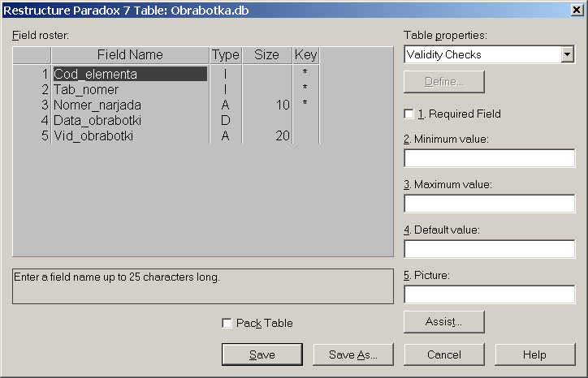
Task: Click the Type column header
Action: click(226, 55)
